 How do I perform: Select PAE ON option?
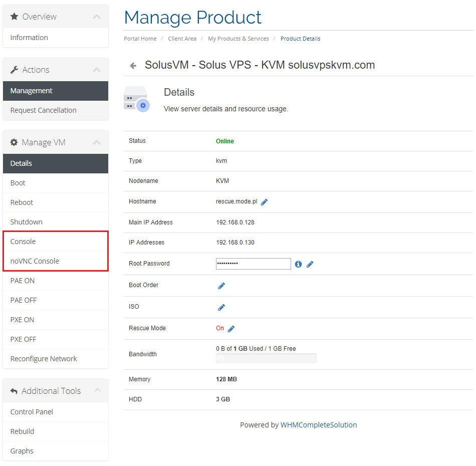tap(56, 281)
